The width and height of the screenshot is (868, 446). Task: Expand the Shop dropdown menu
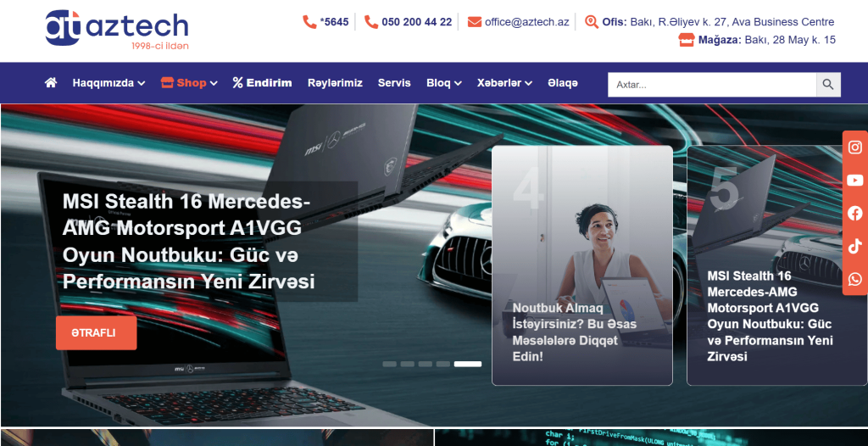click(189, 83)
